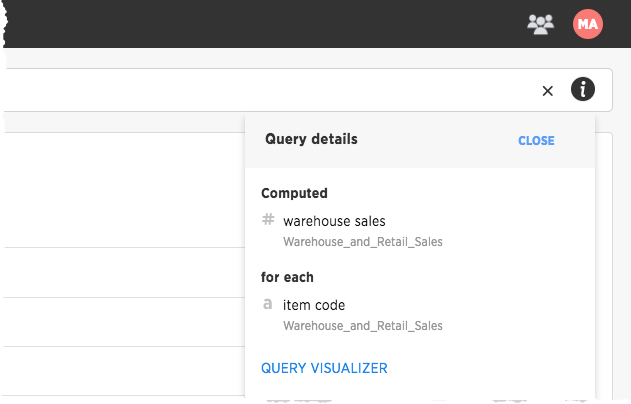The image size is (631, 404).
Task: Toggle the query info "i" icon
Action: click(x=583, y=89)
